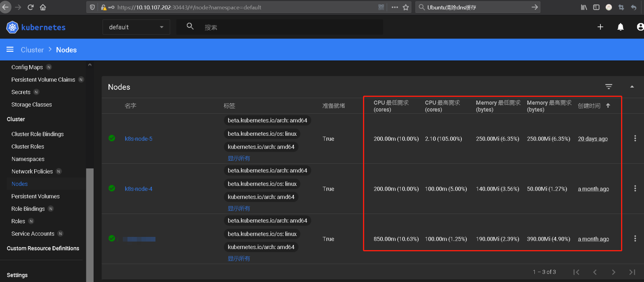Click the shield tracking protection icon
Viewport: 644px width, 282px height.
pos(92,7)
